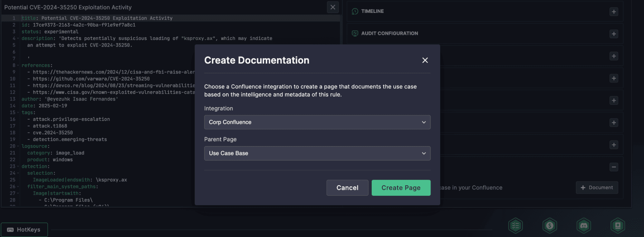644x237 pixels.
Task: Expand the Audit Configuration section
Action: tap(614, 34)
